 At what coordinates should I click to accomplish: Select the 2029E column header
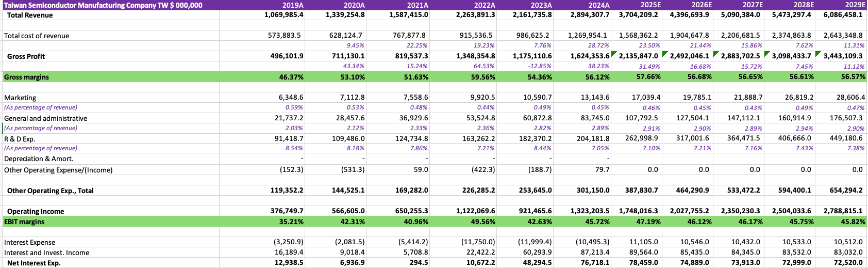tap(855, 5)
